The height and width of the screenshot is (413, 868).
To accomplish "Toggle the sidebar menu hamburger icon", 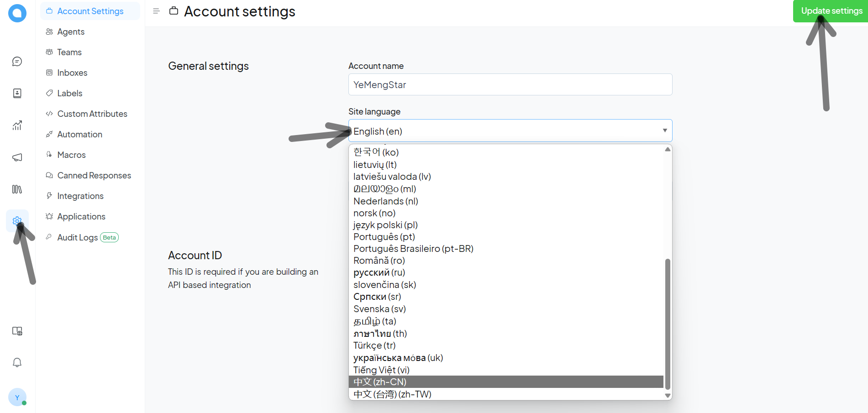I will (156, 11).
